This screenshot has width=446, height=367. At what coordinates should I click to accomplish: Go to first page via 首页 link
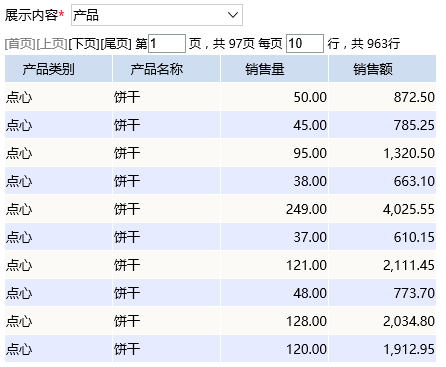point(20,44)
